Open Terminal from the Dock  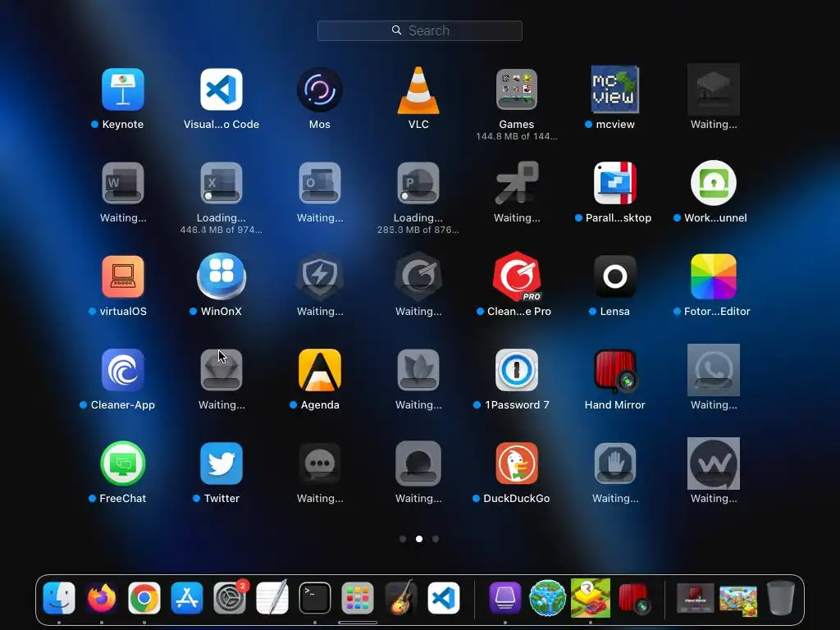tap(315, 598)
